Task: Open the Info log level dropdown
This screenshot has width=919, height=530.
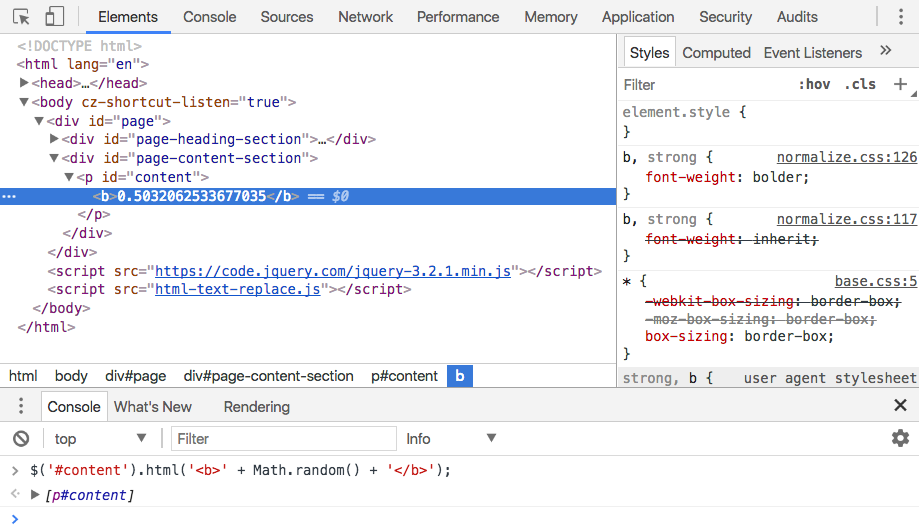Action: (x=451, y=439)
